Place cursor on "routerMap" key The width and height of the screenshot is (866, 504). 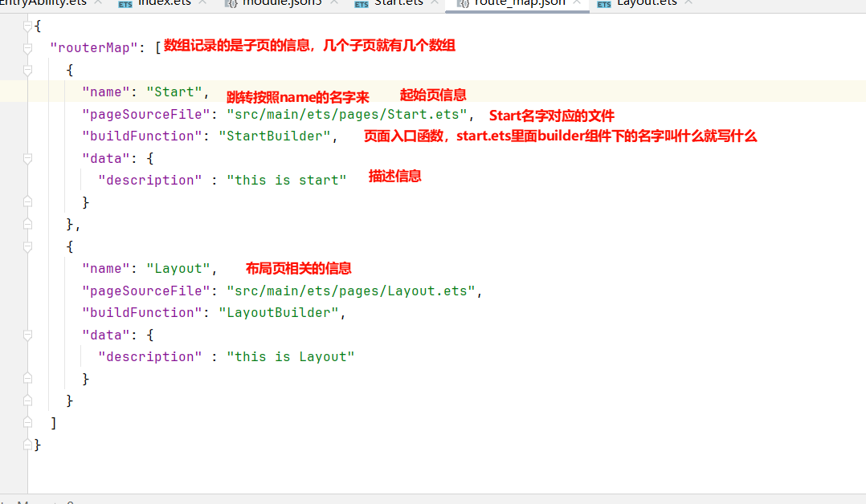[93, 48]
